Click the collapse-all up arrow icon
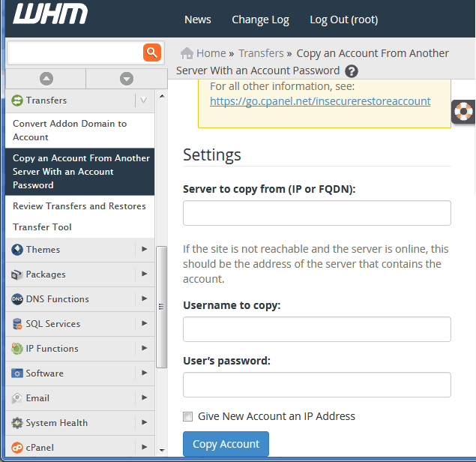476x462 pixels. point(46,79)
